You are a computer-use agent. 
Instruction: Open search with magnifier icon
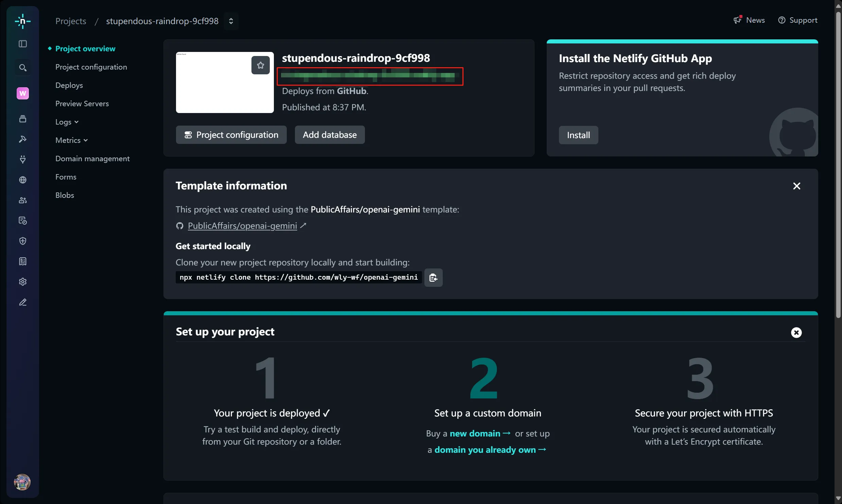click(x=22, y=68)
